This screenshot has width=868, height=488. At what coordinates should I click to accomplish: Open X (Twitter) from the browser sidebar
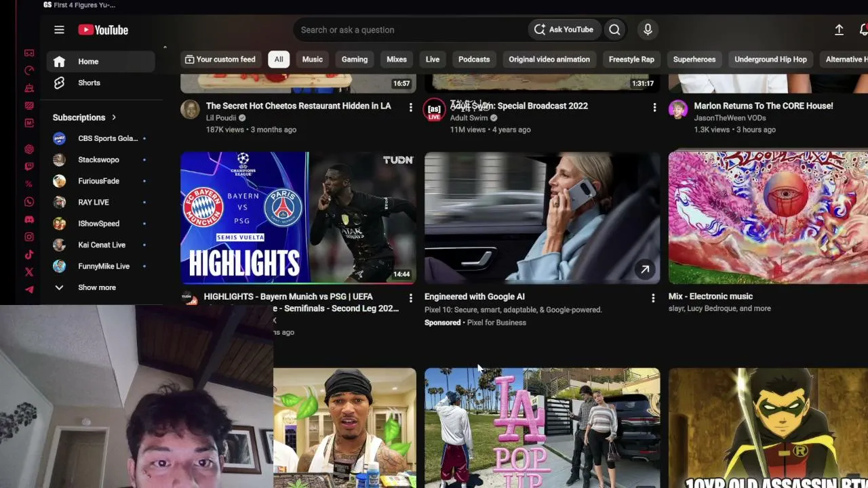(x=29, y=272)
